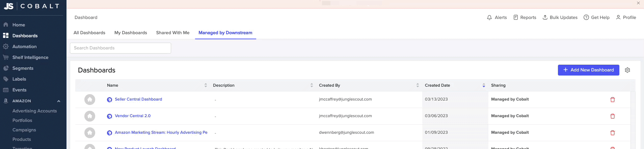The width and height of the screenshot is (644, 149).
Task: Open Alerts bell in top bar
Action: (x=497, y=17)
